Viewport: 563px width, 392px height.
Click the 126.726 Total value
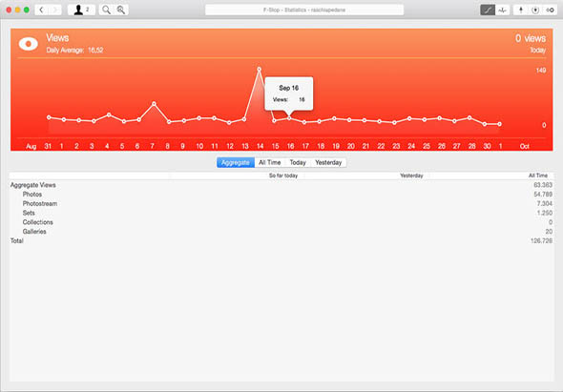coord(541,241)
